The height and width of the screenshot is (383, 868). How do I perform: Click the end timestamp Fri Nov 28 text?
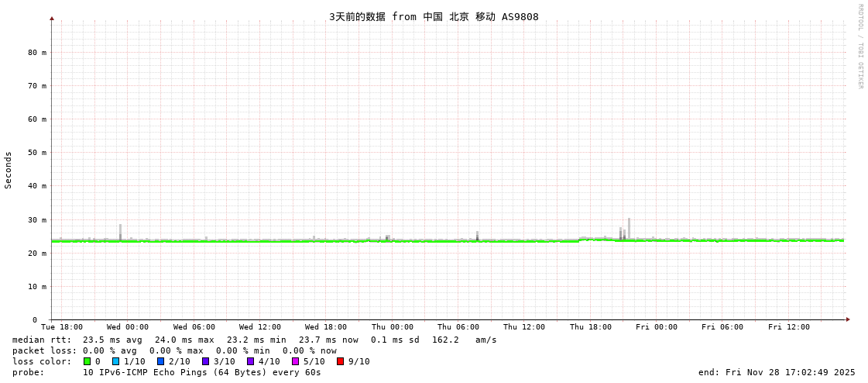(777, 372)
